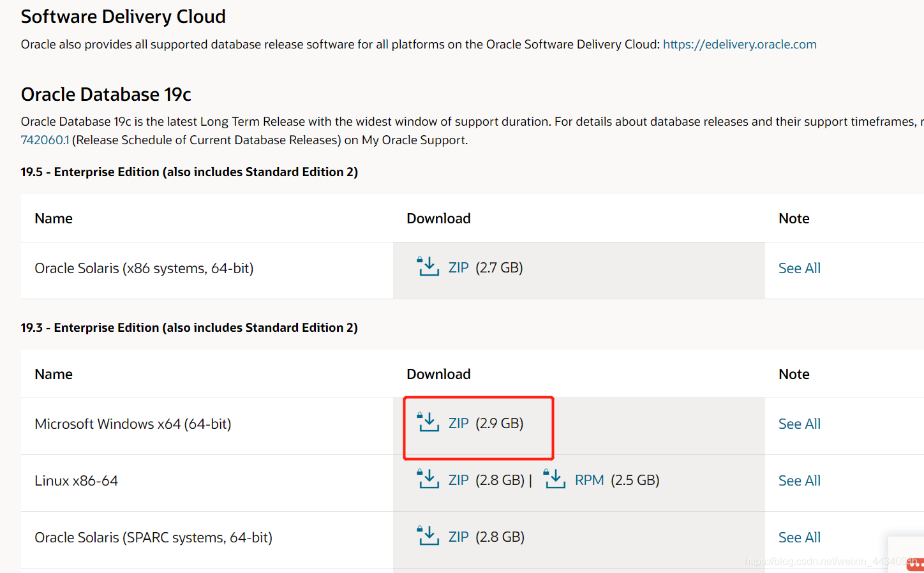
Task: Click the Oracle Solaris (SPARC systems, 64-bit) name
Action: [153, 537]
